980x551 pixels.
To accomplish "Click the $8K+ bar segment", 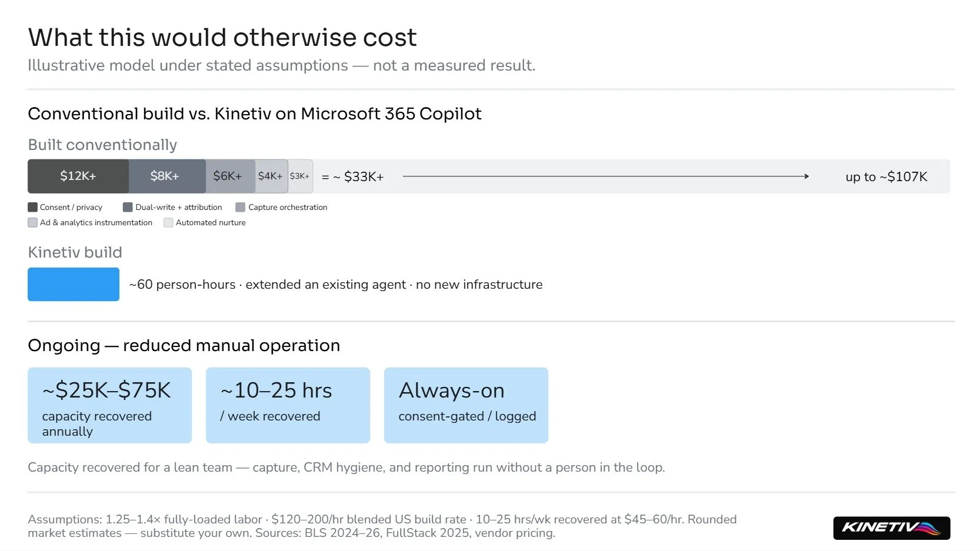I will tap(167, 176).
